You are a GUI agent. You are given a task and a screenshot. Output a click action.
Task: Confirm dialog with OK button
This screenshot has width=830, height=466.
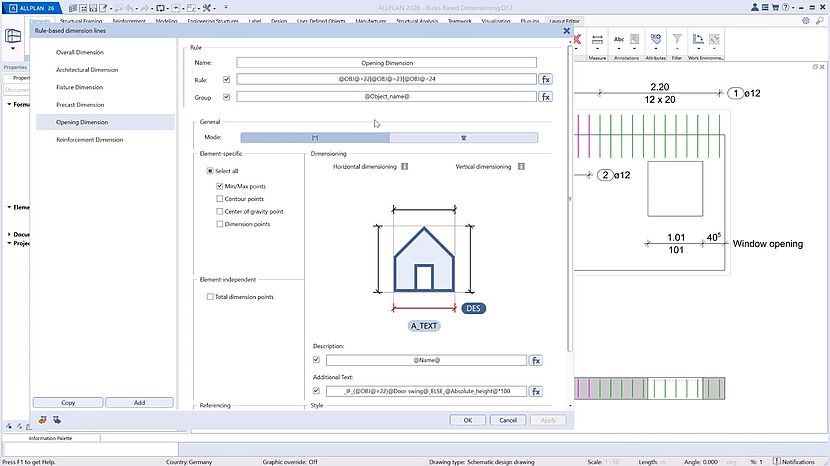468,420
